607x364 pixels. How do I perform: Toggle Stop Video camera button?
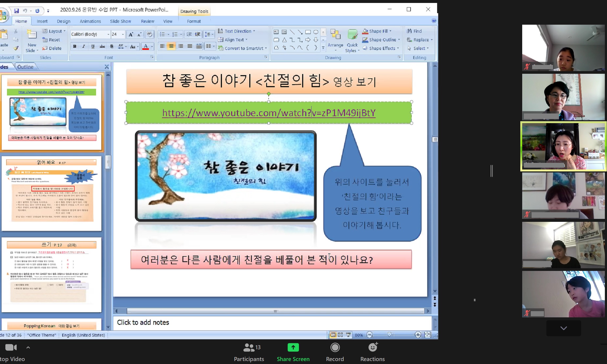[x=11, y=347]
